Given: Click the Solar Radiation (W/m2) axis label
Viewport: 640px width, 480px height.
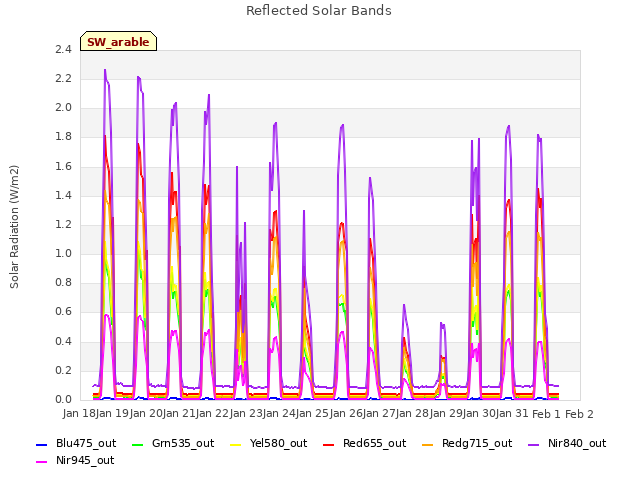Looking at the screenshot, I should [14, 227].
